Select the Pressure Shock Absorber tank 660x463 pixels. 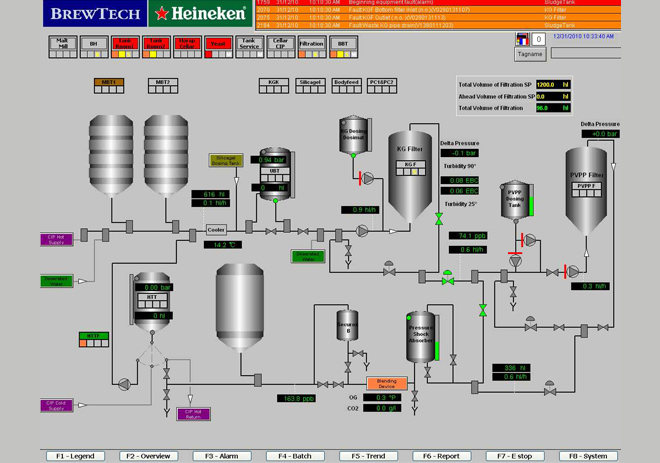[421, 337]
